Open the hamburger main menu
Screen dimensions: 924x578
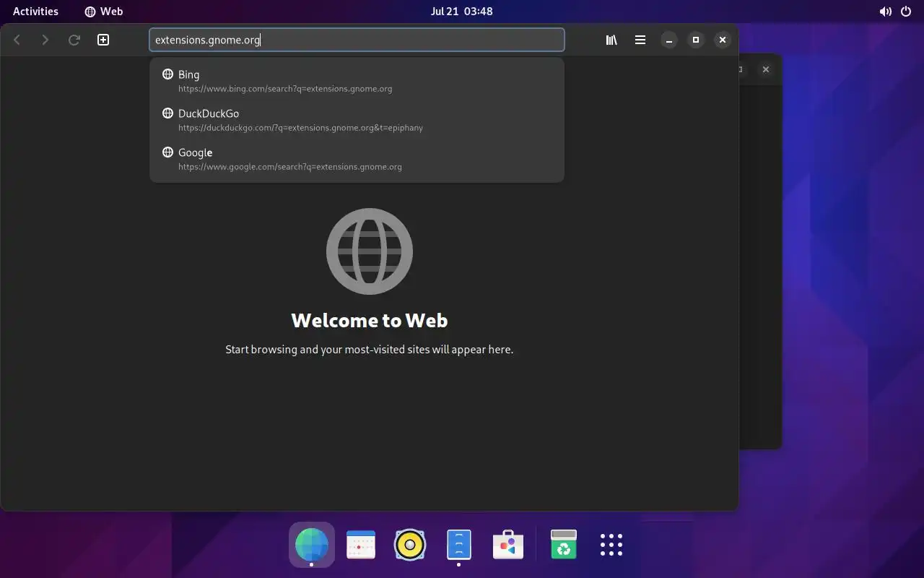pyautogui.click(x=640, y=40)
